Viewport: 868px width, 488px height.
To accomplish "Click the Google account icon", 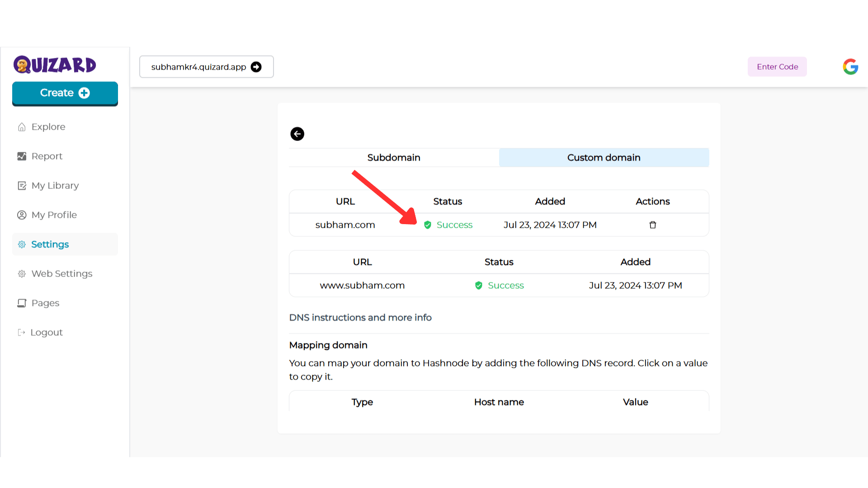I will pos(850,67).
